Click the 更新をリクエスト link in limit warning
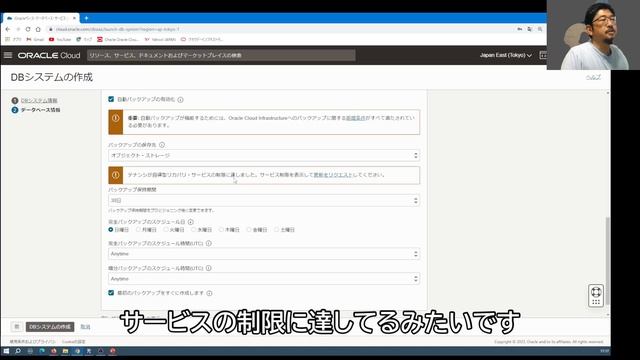The width and height of the screenshot is (640, 360). [x=332, y=175]
